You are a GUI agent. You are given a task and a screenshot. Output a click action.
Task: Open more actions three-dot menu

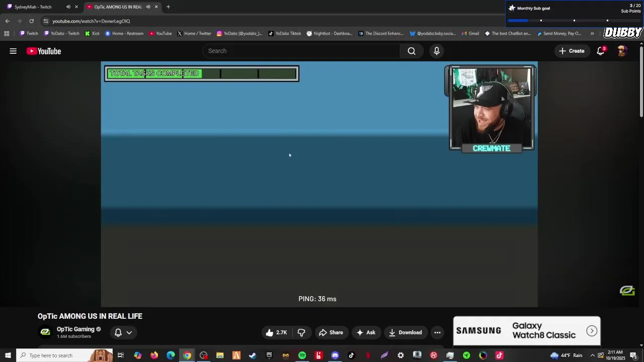[437, 332]
